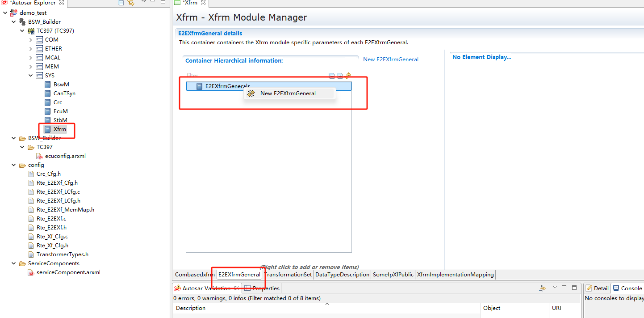Open the Xfrm module in SYS
Screen dimensions: 644x318
tap(59, 129)
